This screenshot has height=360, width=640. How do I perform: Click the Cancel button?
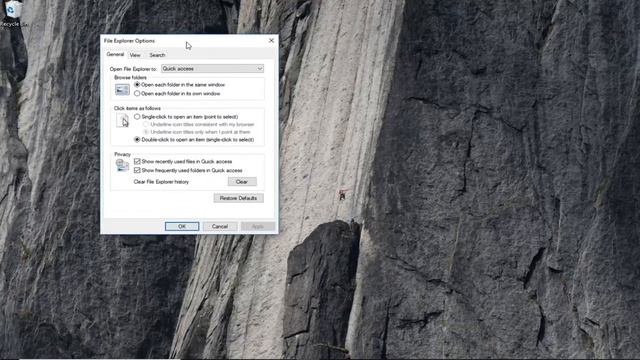220,226
